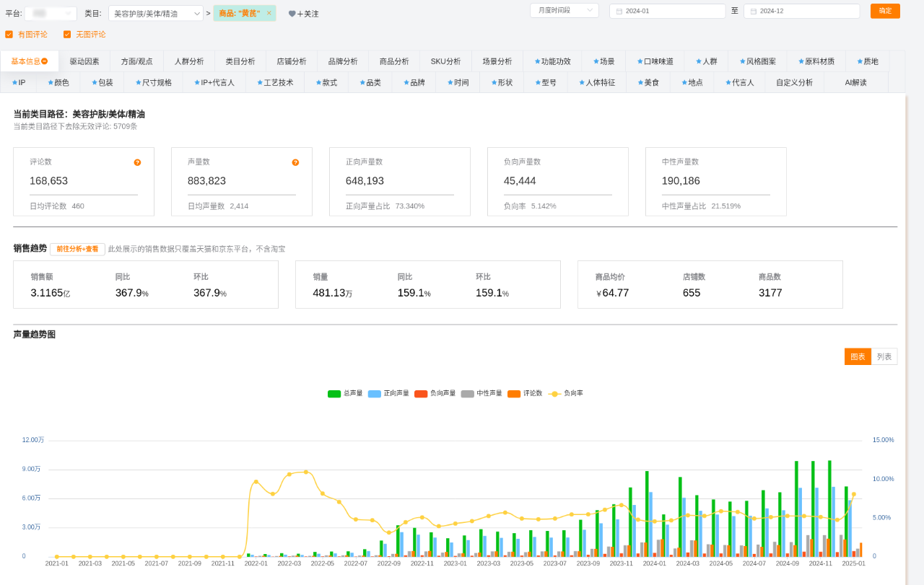Viewport: 924px width, 585px height.
Task: Open the 美容护肤/美体/精油 category dropdown
Action: click(x=156, y=13)
